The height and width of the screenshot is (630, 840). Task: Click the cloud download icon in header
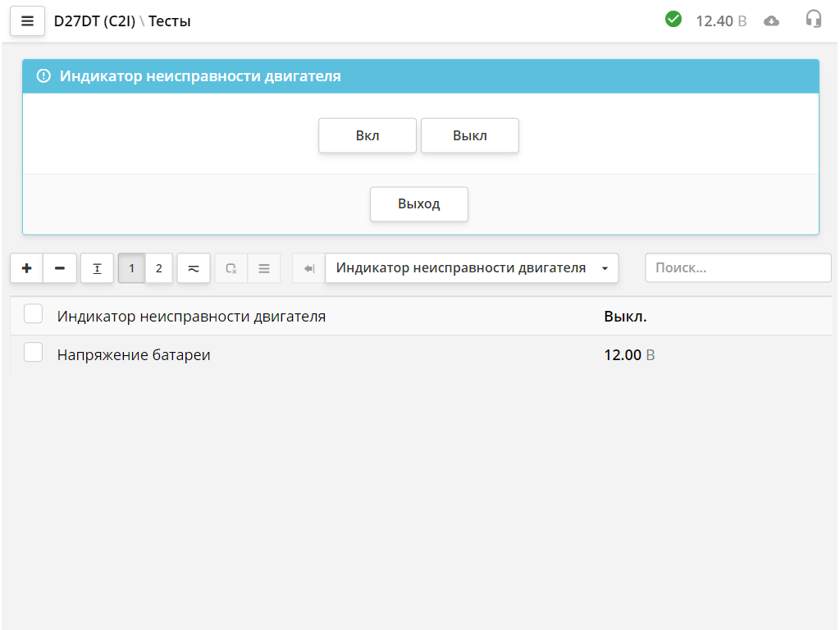point(771,20)
